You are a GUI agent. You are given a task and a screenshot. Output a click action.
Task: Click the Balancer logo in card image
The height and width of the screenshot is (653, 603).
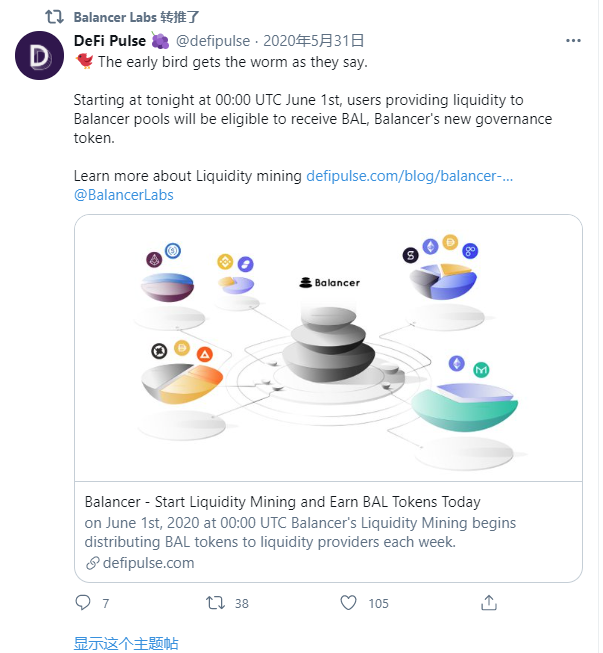click(329, 282)
